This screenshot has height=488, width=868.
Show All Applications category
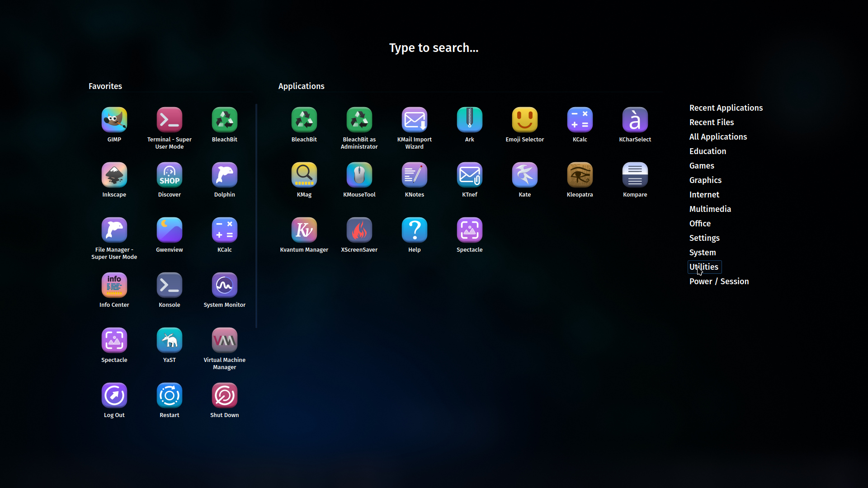(718, 137)
